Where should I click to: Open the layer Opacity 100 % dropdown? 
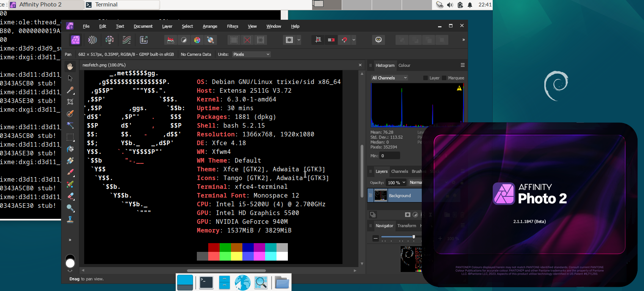pos(397,183)
